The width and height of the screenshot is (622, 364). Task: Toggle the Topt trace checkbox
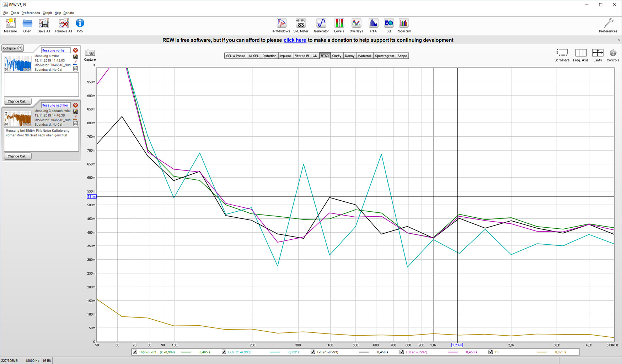click(x=135, y=352)
